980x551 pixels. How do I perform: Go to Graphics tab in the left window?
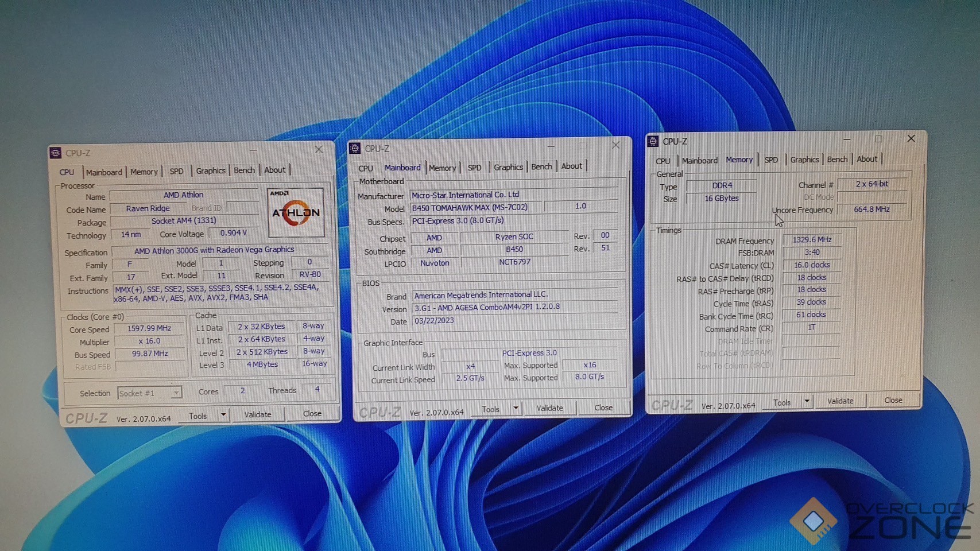[211, 170]
